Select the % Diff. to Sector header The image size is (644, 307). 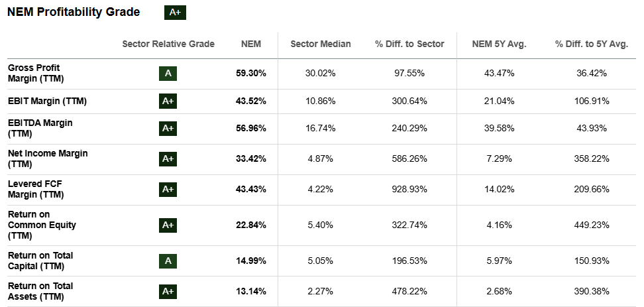click(409, 44)
